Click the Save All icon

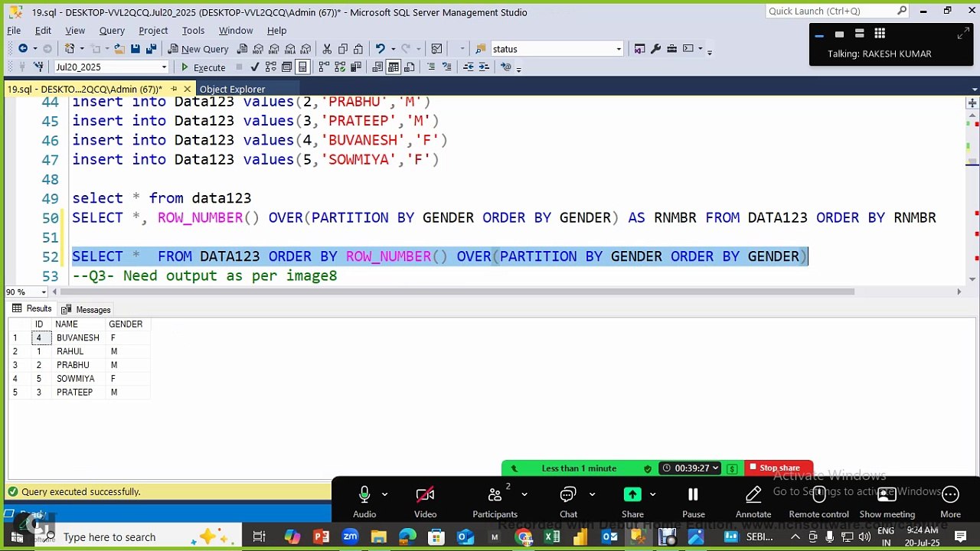click(151, 49)
